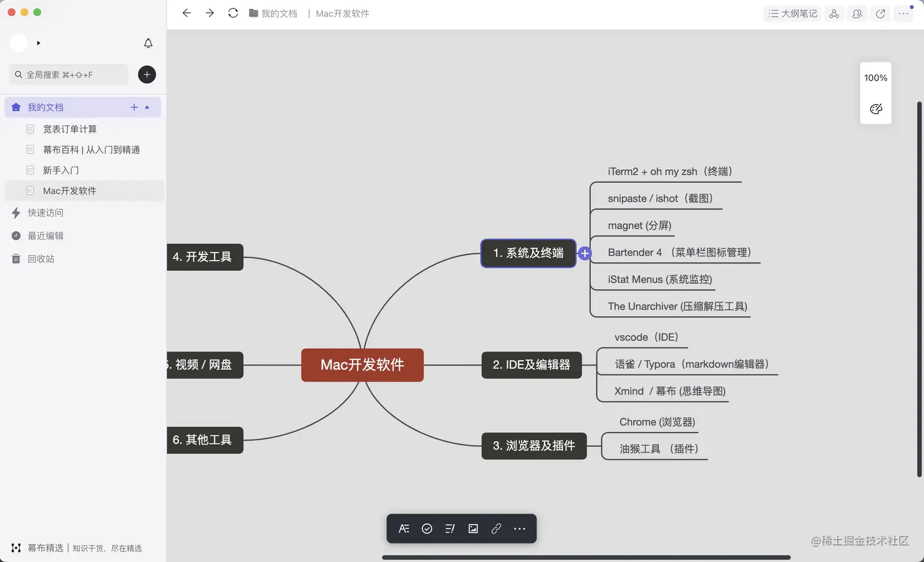Click the plus expander beside 系统及终端
924x562 pixels.
585,253
